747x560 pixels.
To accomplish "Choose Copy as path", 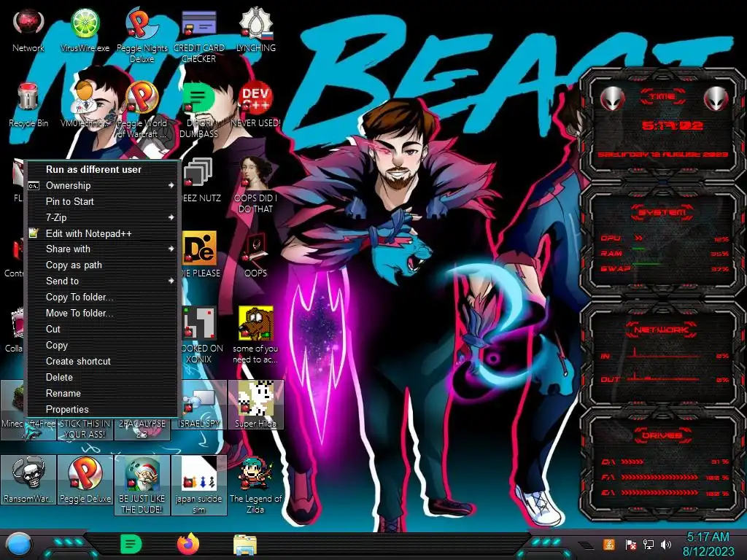I will 102,265.
